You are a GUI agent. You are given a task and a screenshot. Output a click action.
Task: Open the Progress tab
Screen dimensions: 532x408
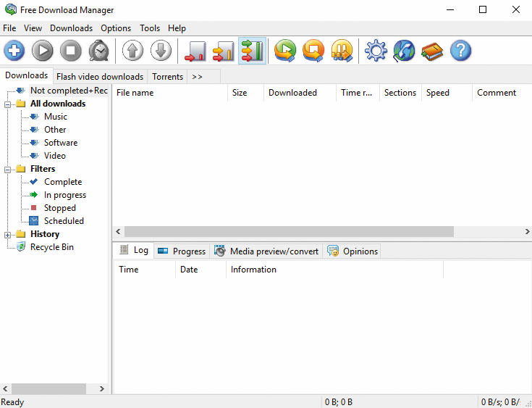[x=182, y=251]
